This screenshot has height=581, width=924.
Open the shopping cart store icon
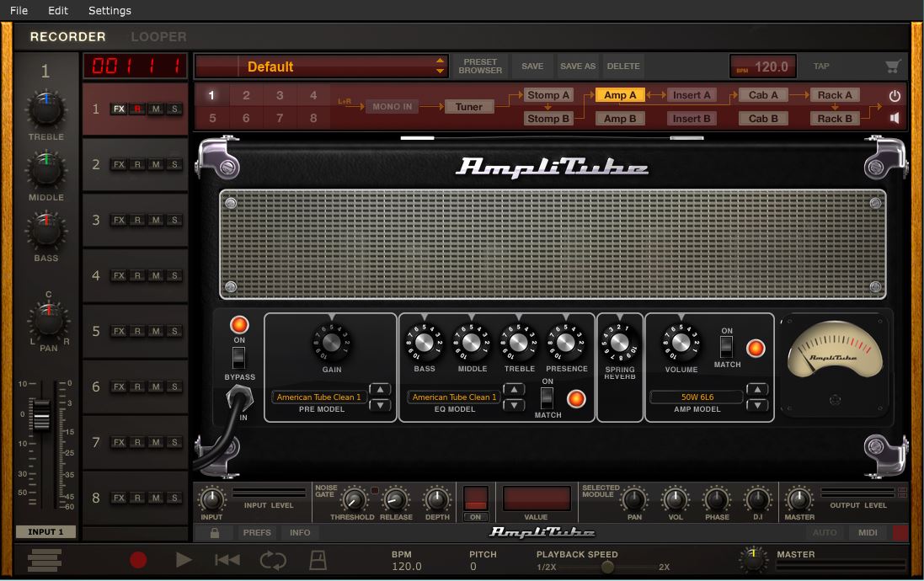[x=893, y=67]
